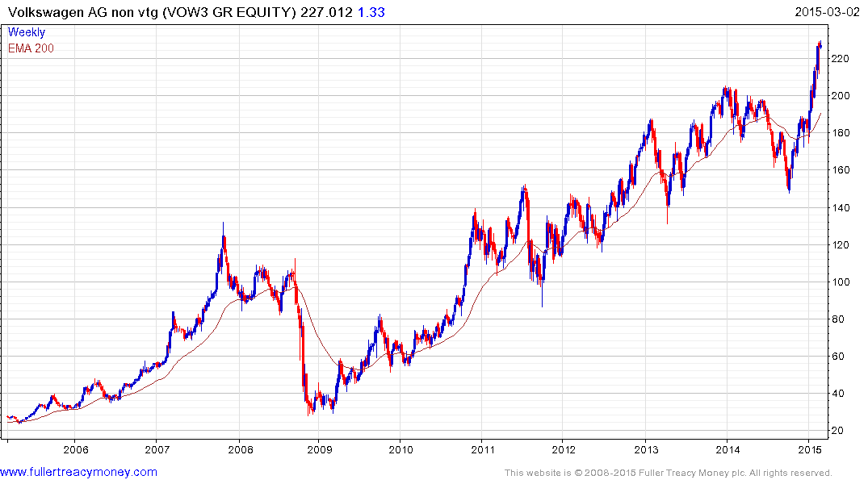Click the EMA 200 legend label
This screenshot has width=868, height=484.
pyautogui.click(x=31, y=48)
